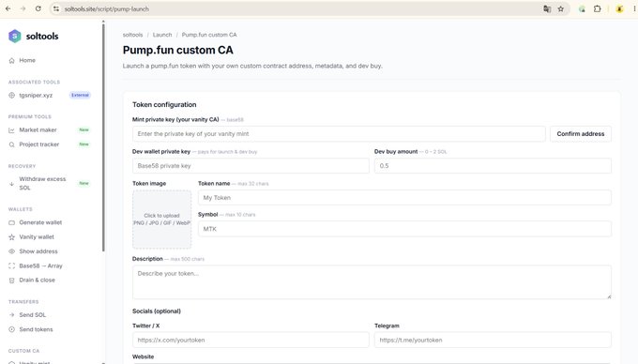
Task: Click the Home icon in sidebar
Action: 12,61
